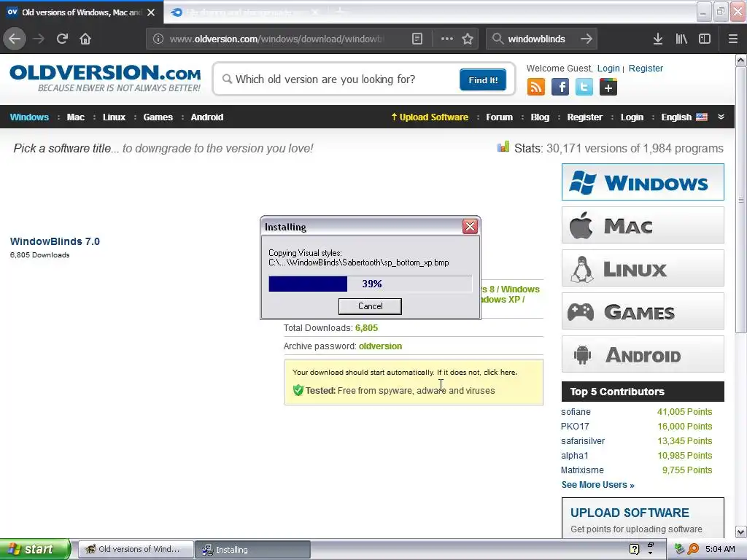Open the Windows XP start button
The width and height of the screenshot is (747, 560).
34,549
